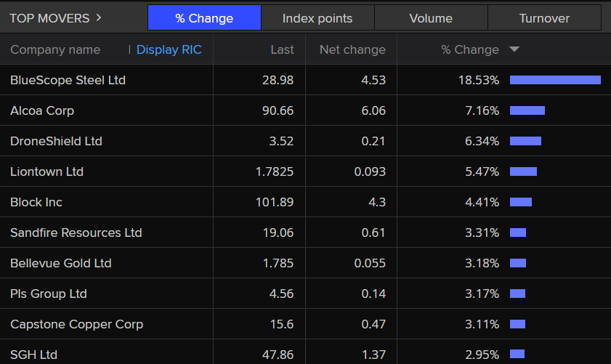Expand the TOP MOVERS chevron arrow

point(99,18)
